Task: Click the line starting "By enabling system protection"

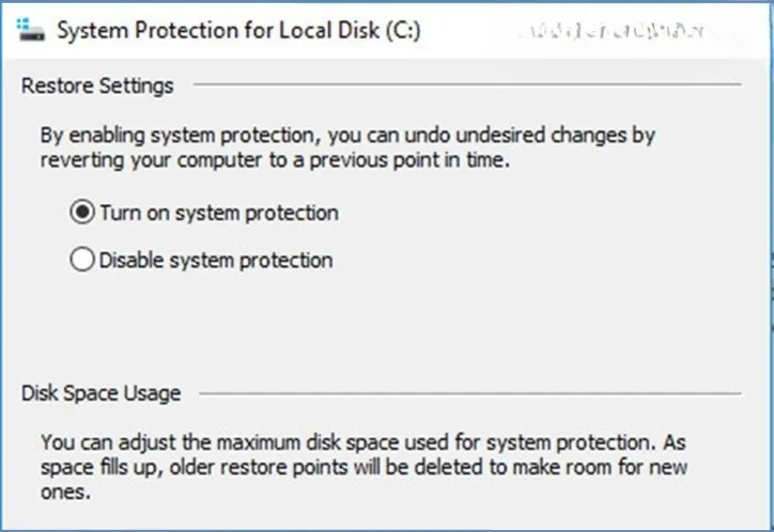Action: [x=348, y=135]
